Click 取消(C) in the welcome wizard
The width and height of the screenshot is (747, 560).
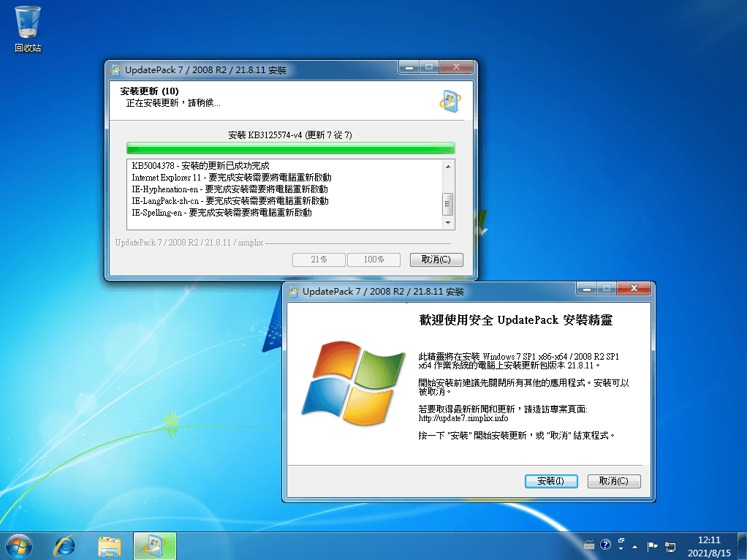click(x=614, y=481)
